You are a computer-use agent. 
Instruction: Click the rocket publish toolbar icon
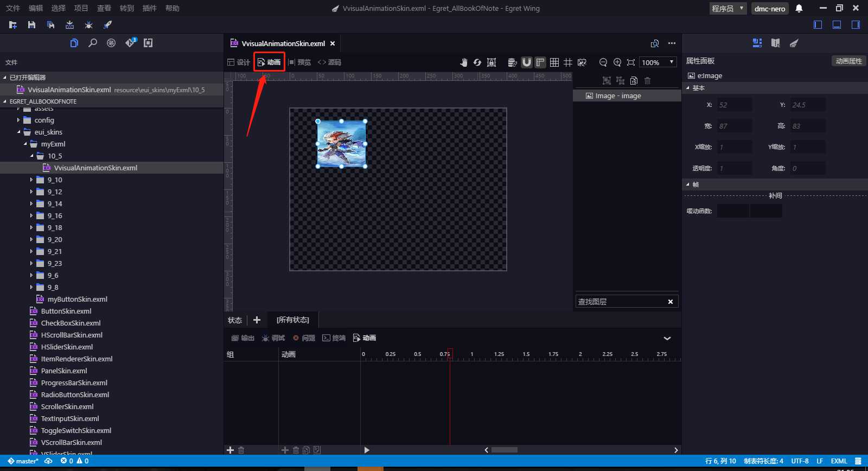[x=107, y=25]
